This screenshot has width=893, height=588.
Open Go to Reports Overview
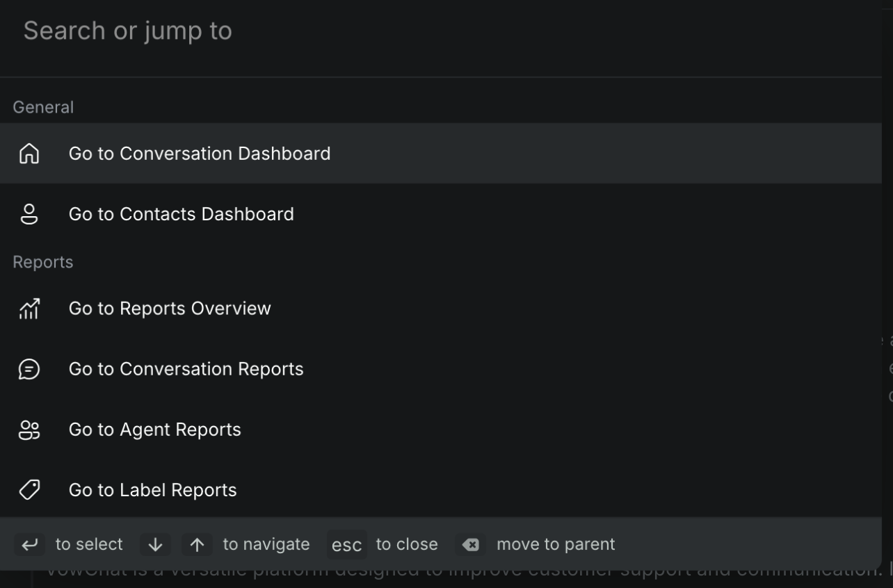pyautogui.click(x=170, y=309)
